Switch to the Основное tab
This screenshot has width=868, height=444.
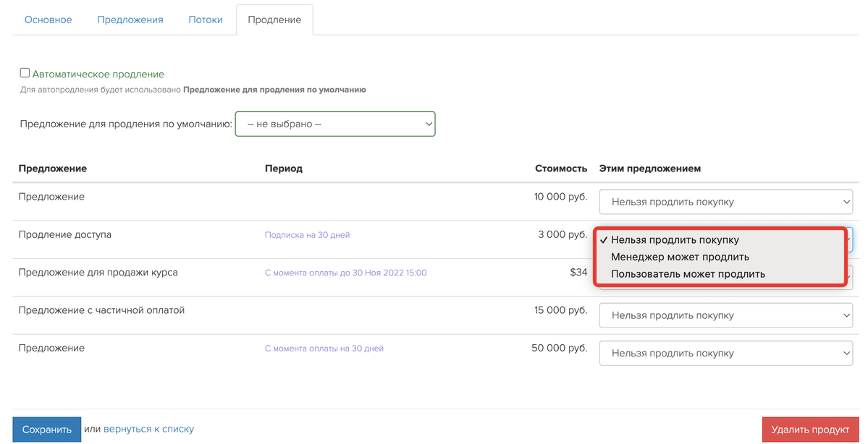coord(49,20)
